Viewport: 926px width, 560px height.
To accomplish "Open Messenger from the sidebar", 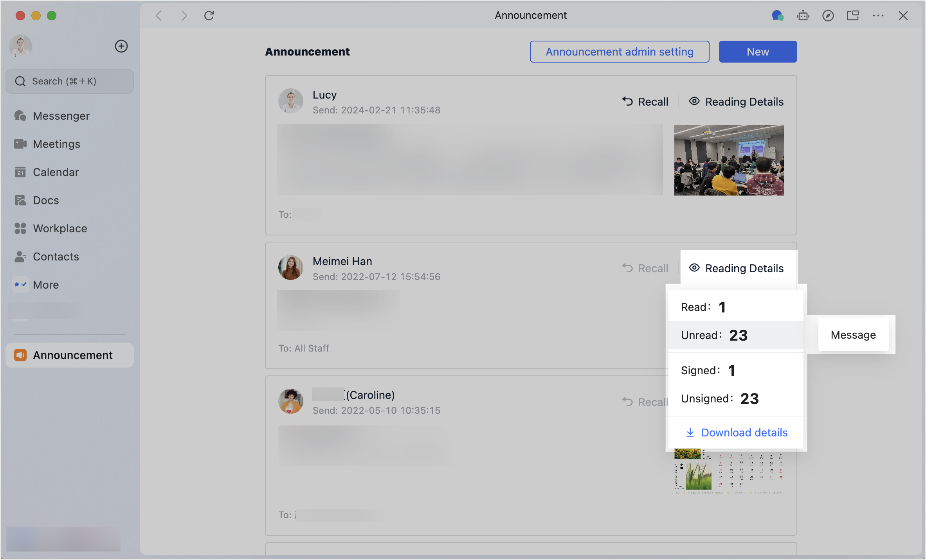I will point(61,116).
